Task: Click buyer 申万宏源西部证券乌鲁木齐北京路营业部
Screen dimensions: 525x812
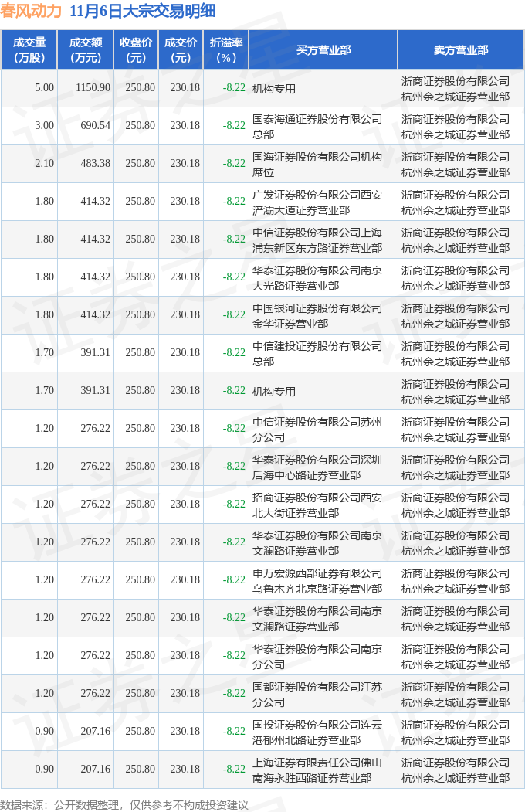Action: click(x=317, y=580)
